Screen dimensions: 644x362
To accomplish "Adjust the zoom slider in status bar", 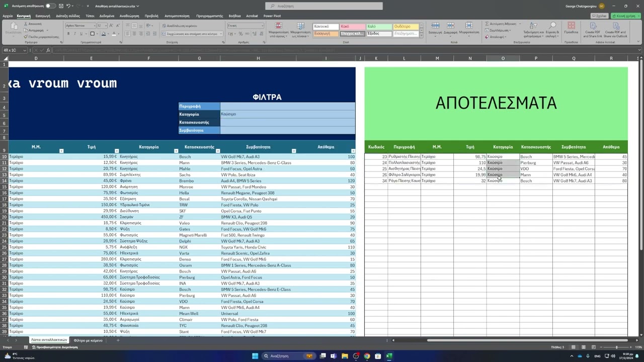I will point(616,347).
